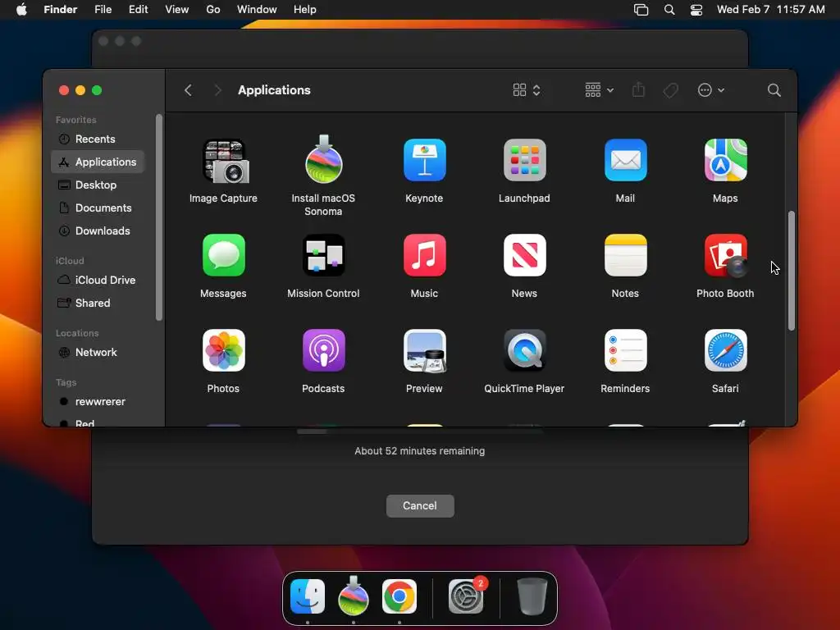
Task: Open Shared in the sidebar
Action: (x=98, y=304)
